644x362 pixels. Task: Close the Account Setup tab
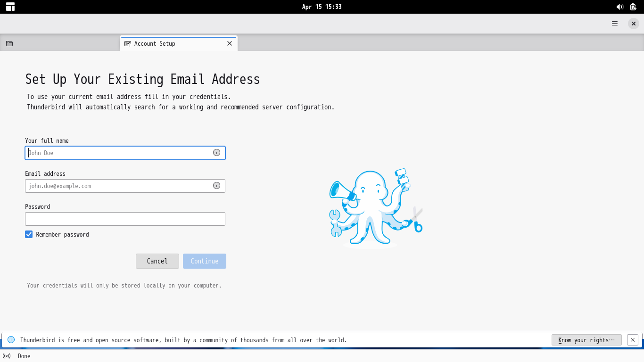pos(230,43)
